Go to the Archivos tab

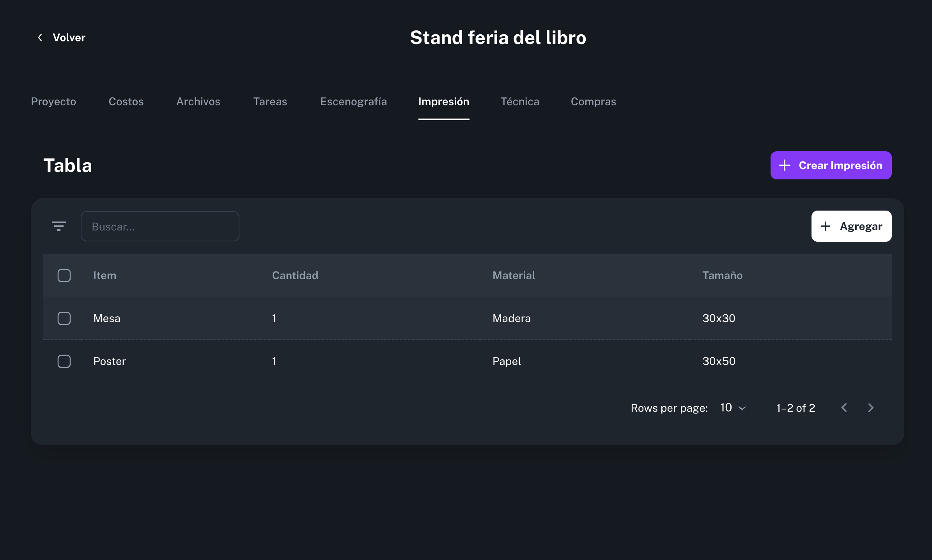tap(198, 101)
